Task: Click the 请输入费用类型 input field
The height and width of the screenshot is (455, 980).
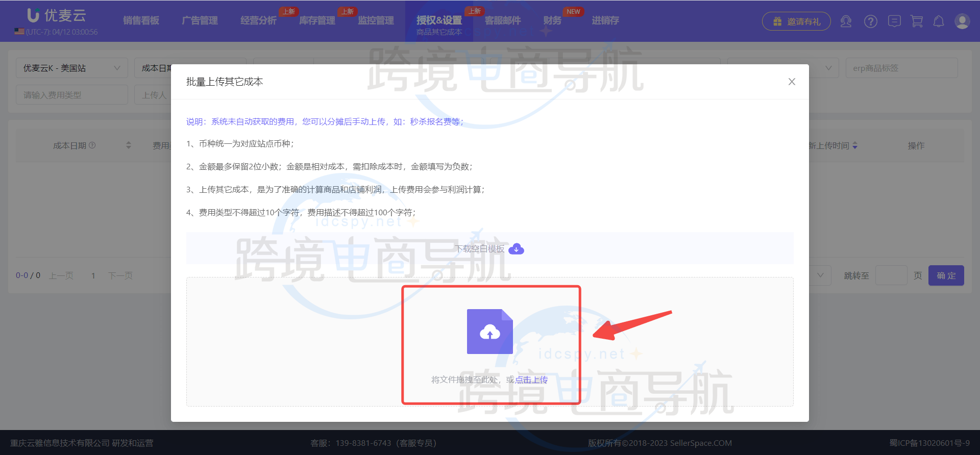Action: [71, 95]
